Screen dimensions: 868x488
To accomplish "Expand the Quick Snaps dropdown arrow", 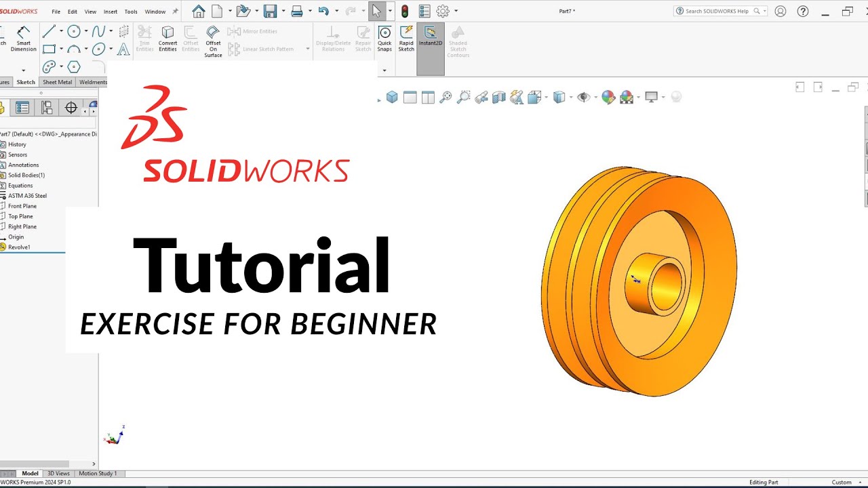I will pos(384,70).
